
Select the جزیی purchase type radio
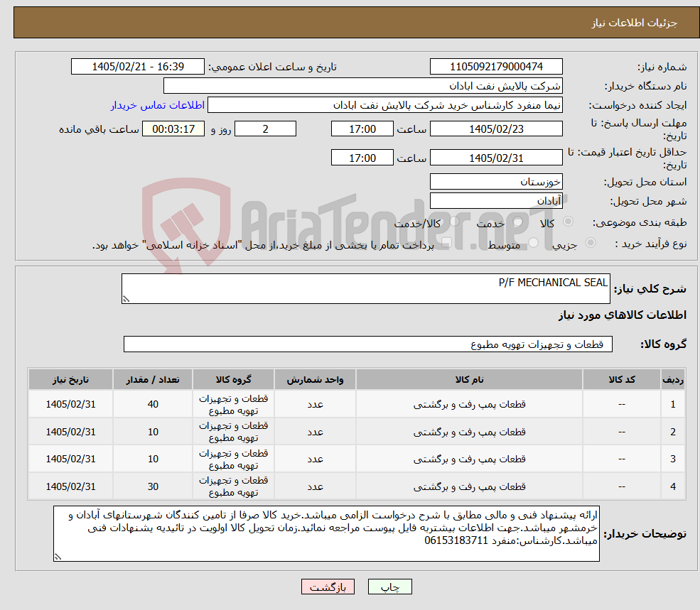pos(590,243)
